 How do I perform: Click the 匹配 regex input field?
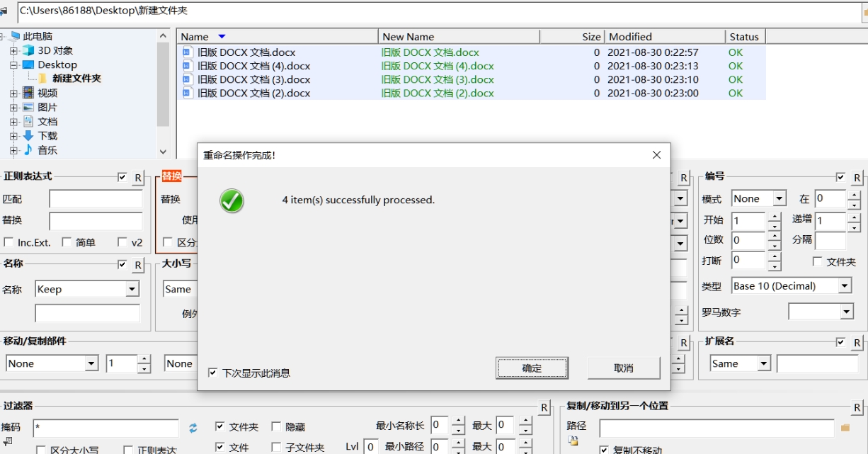[x=96, y=199]
